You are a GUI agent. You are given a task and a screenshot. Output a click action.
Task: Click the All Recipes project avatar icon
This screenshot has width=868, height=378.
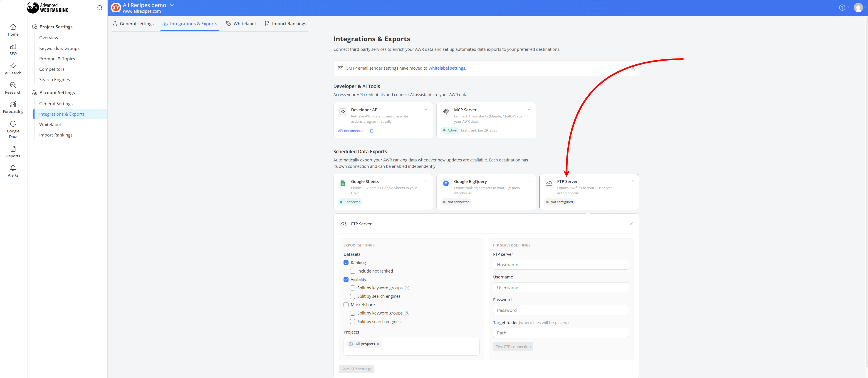pyautogui.click(x=116, y=8)
